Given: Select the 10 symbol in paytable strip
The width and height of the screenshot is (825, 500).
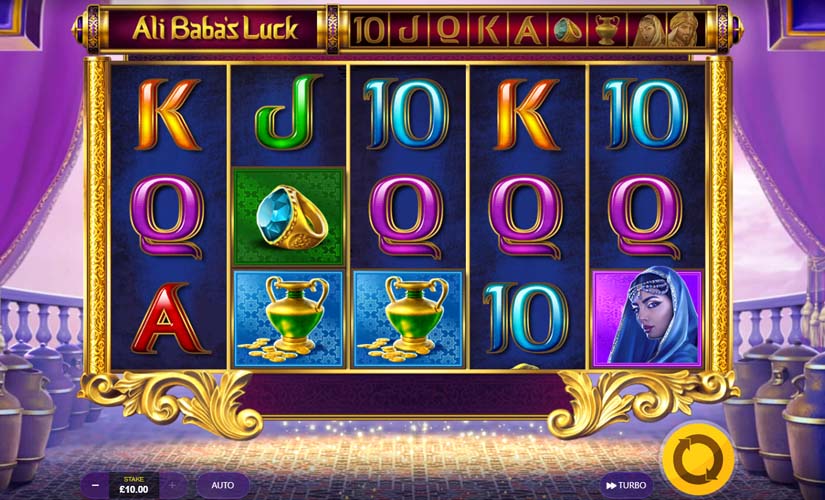Looking at the screenshot, I should (x=368, y=30).
